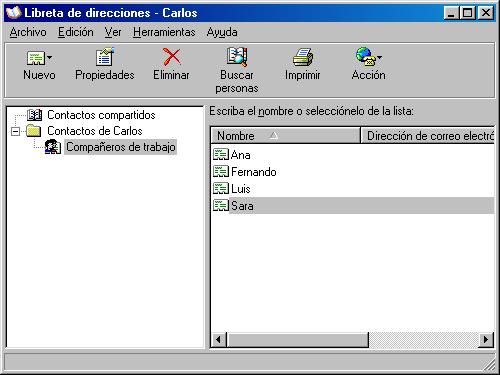Viewport: 500px width, 375px height.
Task: Select the contact Luis
Action: coord(241,189)
